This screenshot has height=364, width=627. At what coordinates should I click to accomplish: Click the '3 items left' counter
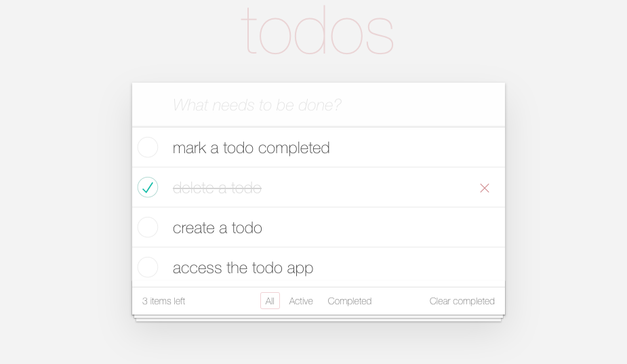(163, 301)
